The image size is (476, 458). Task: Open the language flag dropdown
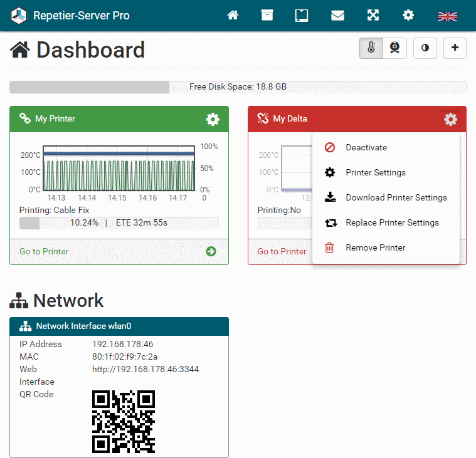pyautogui.click(x=447, y=16)
